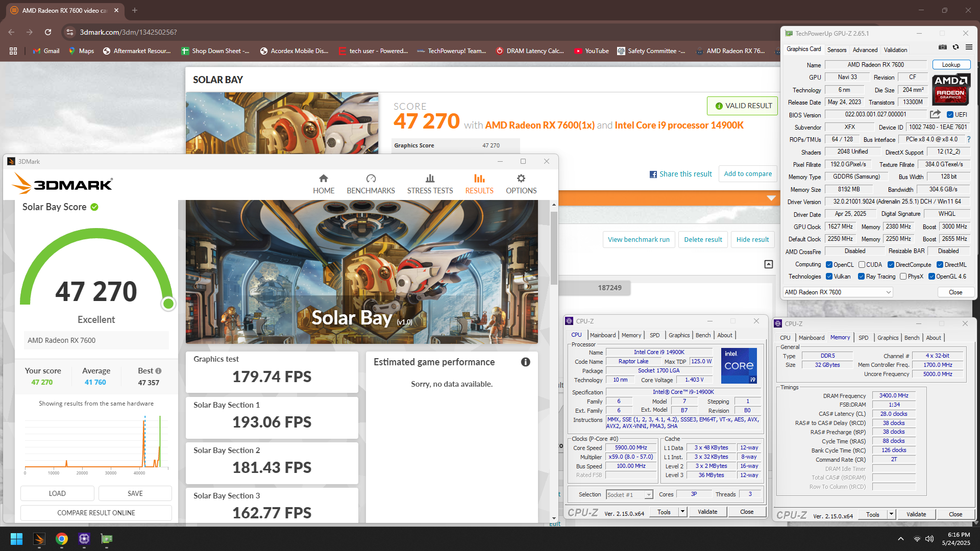980x551 pixels.
Task: Toggle the CUDA checkbox
Action: [x=862, y=265]
